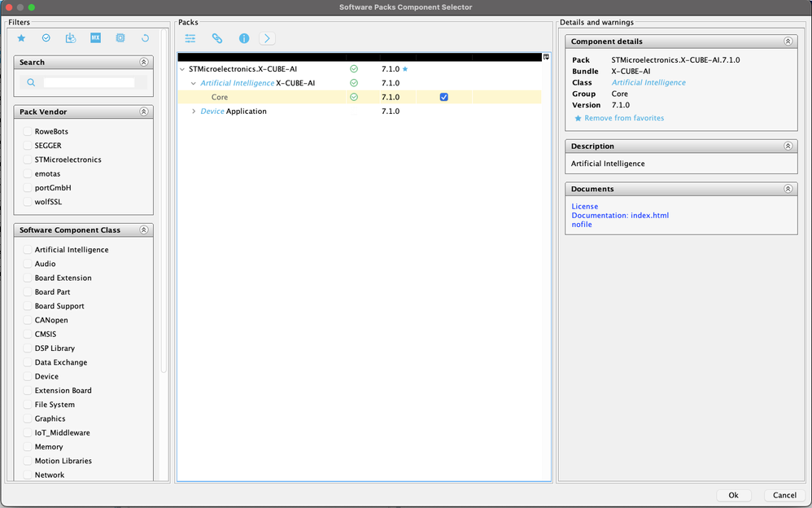Screen dimensions: 812x508
Task: Tick the Data Exchange checkbox
Action: pyautogui.click(x=28, y=362)
